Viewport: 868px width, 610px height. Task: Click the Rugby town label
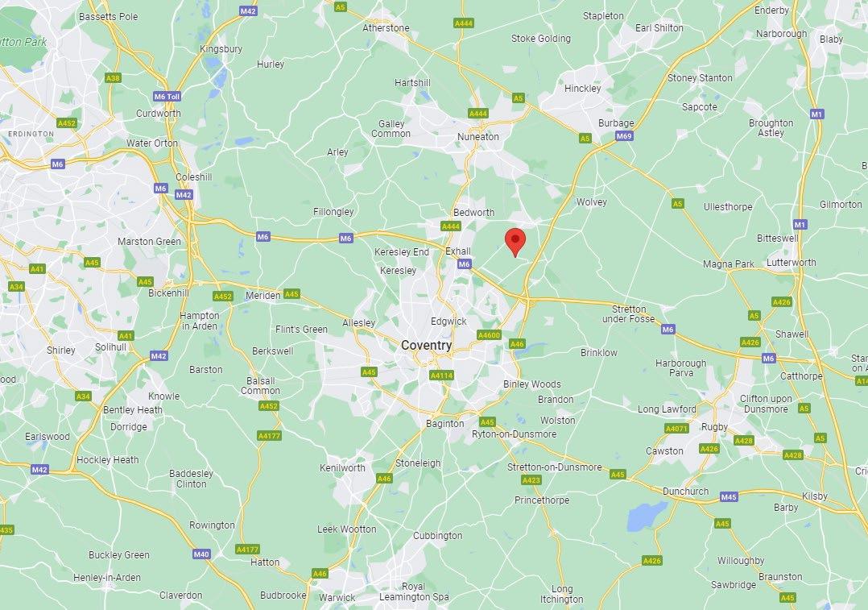(x=715, y=427)
